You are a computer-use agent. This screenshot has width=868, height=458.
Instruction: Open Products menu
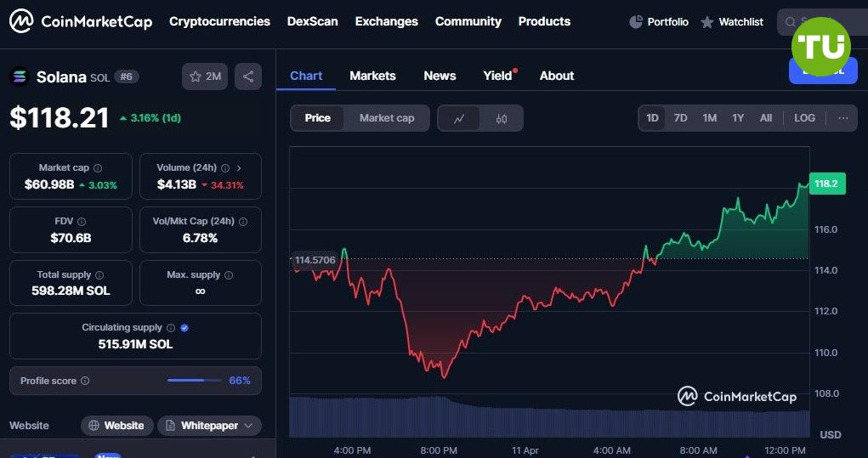(x=544, y=21)
